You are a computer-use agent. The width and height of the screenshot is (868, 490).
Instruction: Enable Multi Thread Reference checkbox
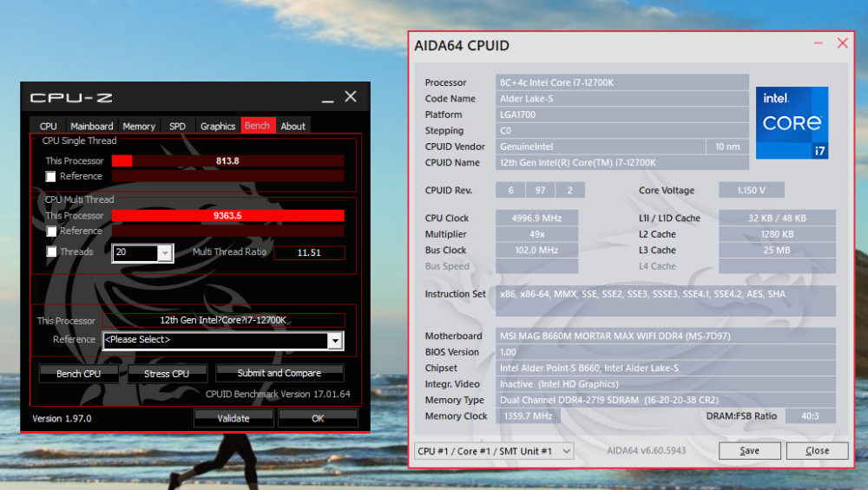51,232
